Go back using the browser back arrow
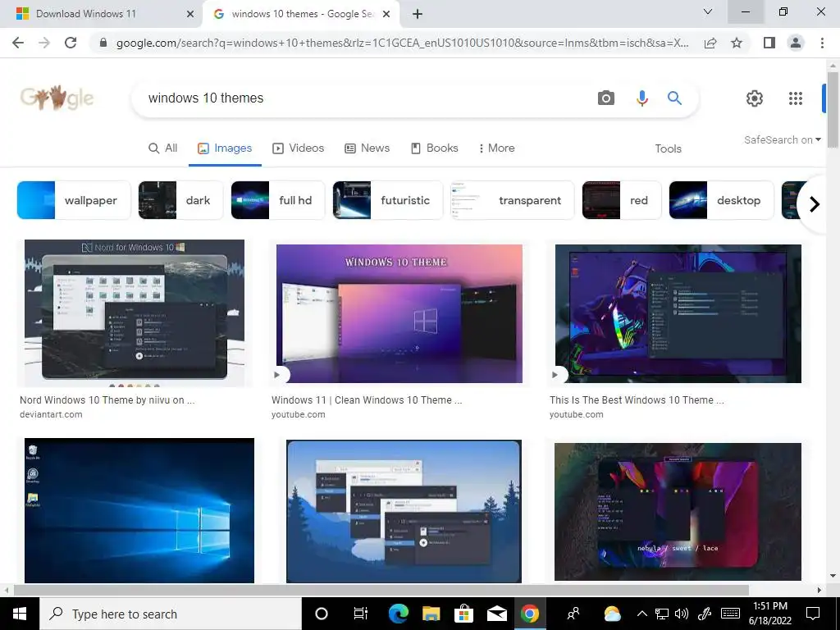840x630 pixels. pyautogui.click(x=18, y=43)
